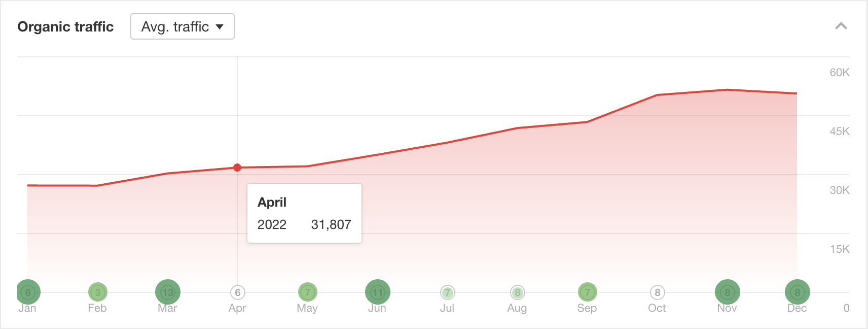Click the green January marker circle
Screen dimensions: 868x329
point(28,291)
